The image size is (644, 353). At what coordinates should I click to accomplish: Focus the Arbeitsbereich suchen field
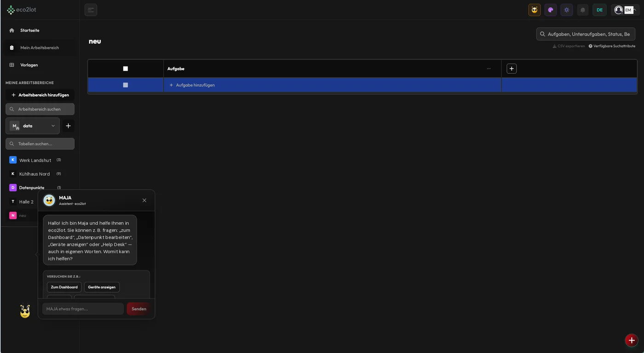click(x=40, y=109)
